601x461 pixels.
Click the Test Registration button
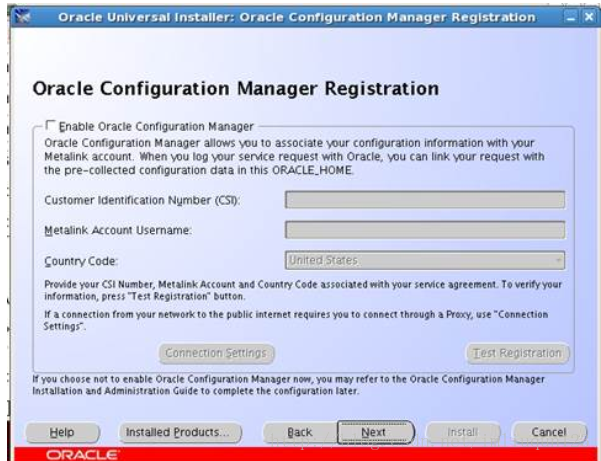(517, 353)
